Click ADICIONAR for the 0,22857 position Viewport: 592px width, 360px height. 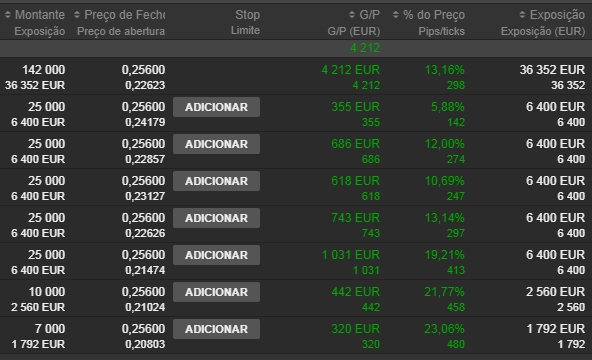tap(216, 144)
